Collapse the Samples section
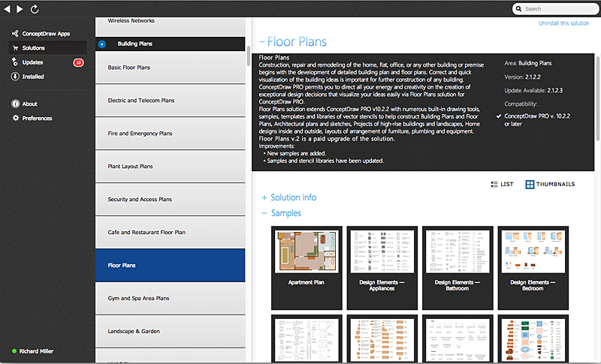 (x=264, y=213)
